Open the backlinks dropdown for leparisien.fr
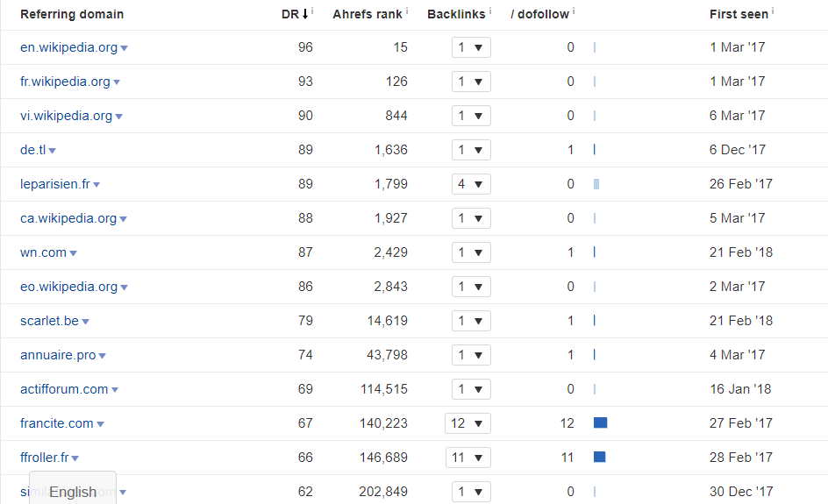The width and height of the screenshot is (828, 504). coord(471,184)
